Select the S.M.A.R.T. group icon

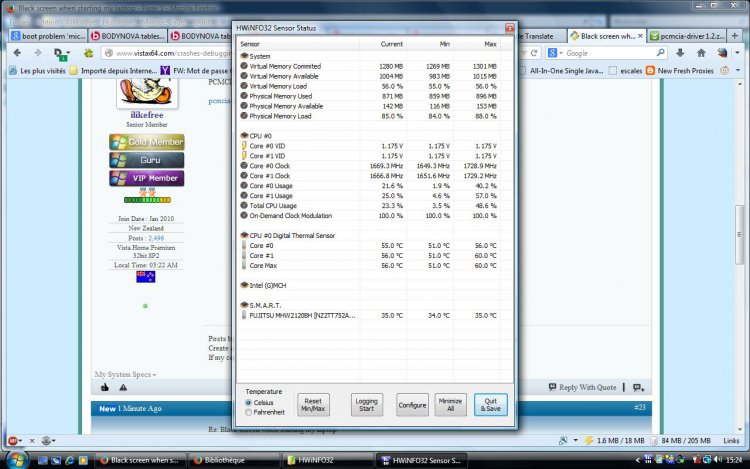tap(244, 305)
